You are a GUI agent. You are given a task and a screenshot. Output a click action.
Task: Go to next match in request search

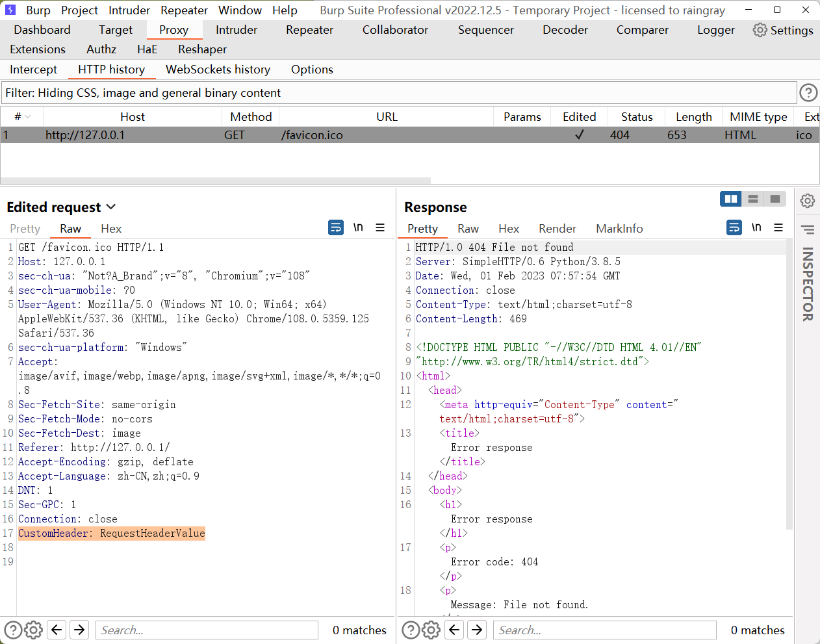79,630
